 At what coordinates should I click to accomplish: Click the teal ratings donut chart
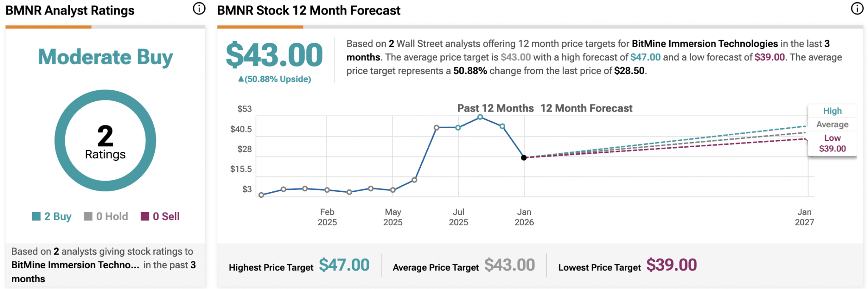(x=60, y=140)
